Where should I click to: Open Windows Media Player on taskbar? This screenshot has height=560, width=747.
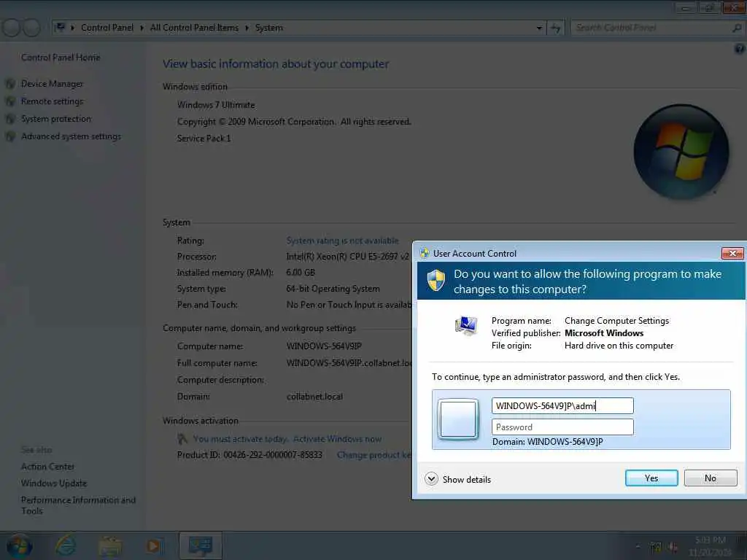154,546
